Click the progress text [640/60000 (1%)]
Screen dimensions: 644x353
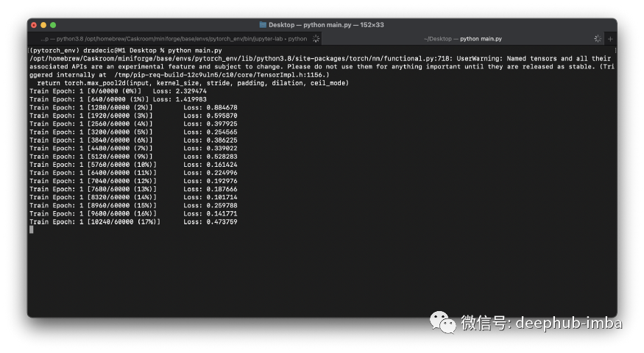click(118, 99)
